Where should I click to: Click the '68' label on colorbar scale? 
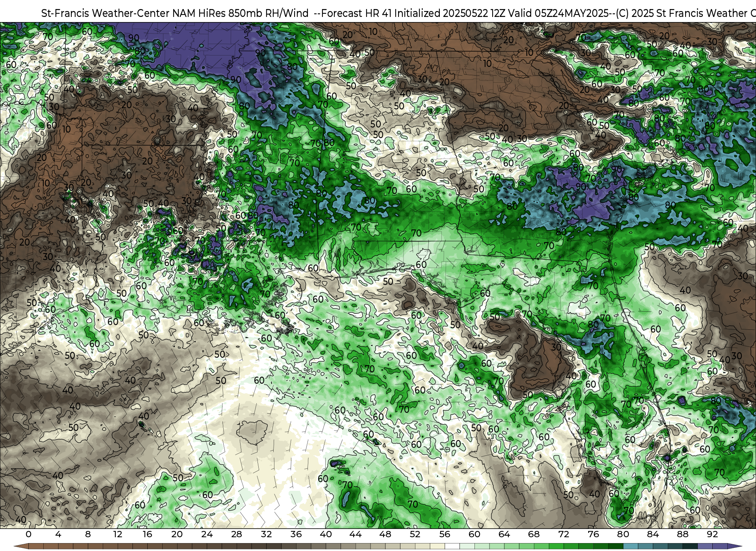tap(534, 534)
